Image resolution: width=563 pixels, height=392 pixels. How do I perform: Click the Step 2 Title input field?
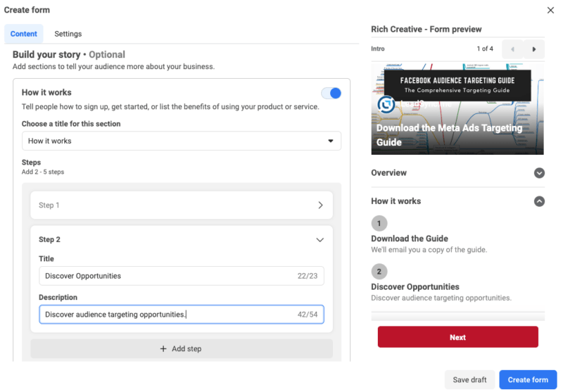[x=167, y=276]
